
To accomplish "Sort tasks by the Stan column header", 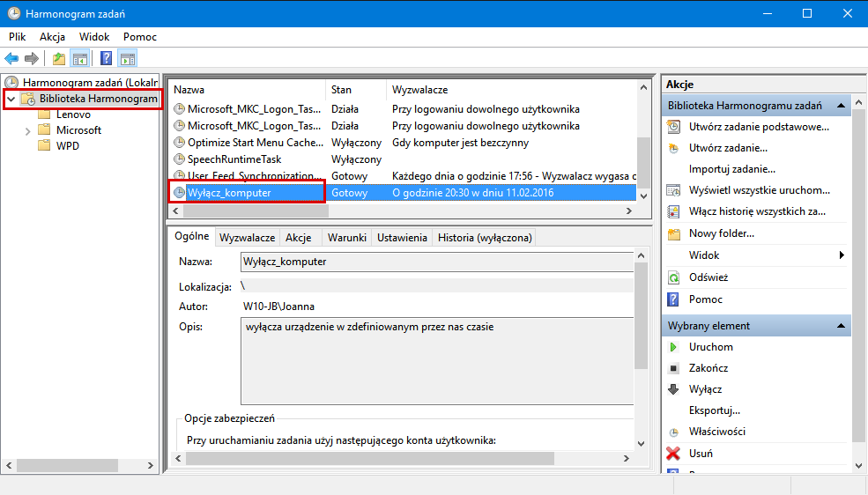I will point(341,90).
